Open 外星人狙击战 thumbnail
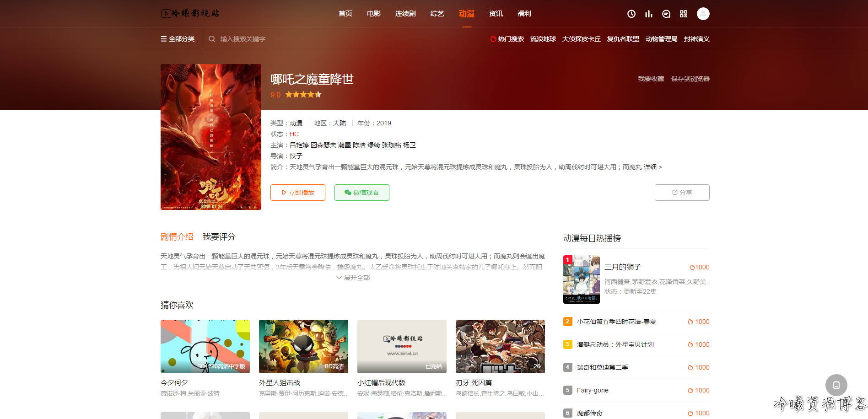This screenshot has width=868, height=419. point(303,346)
